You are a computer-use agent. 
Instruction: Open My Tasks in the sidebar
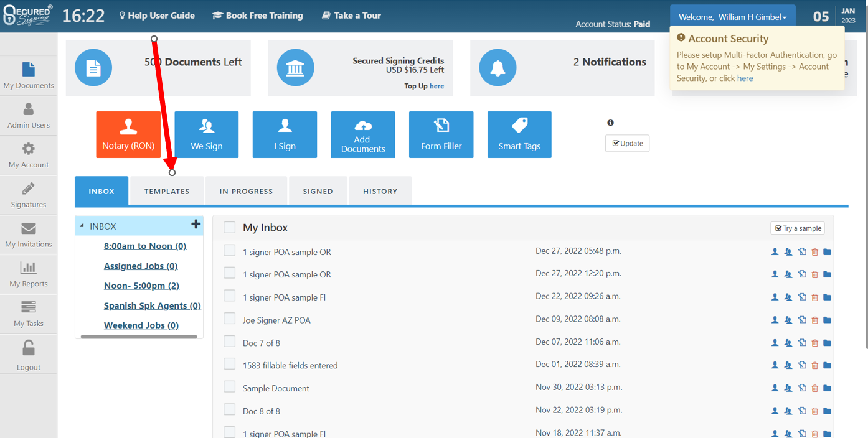click(29, 314)
